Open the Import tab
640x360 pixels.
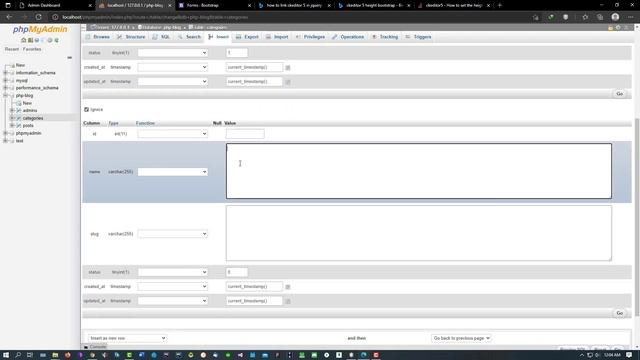277,37
